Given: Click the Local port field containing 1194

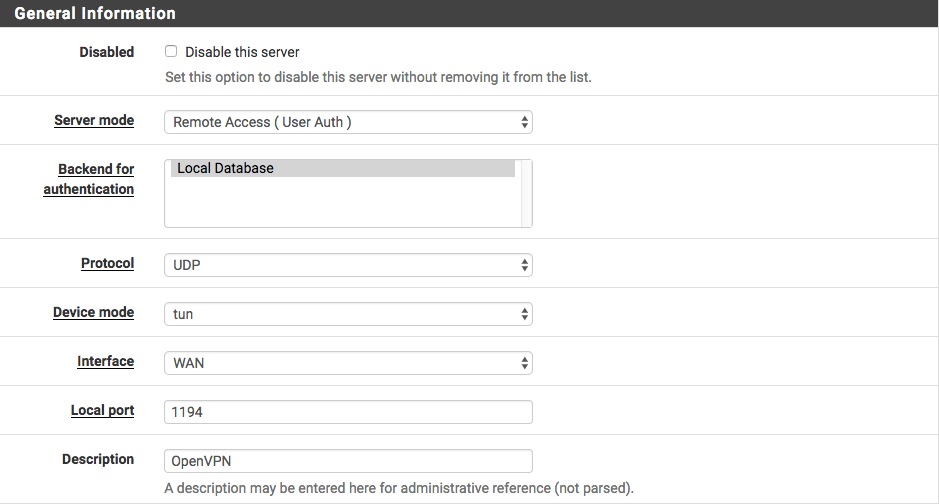Looking at the screenshot, I should (x=347, y=412).
